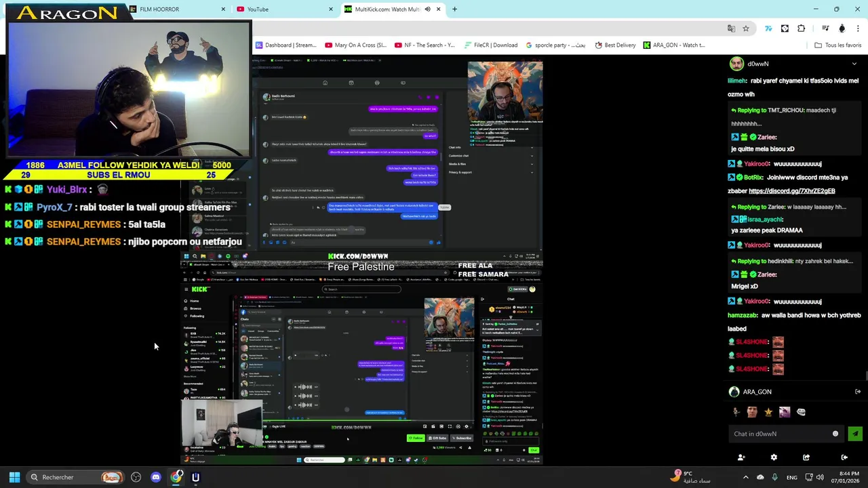Screen dimensions: 868x488
Task: Close the YouTube tab
Action: click(x=331, y=9)
